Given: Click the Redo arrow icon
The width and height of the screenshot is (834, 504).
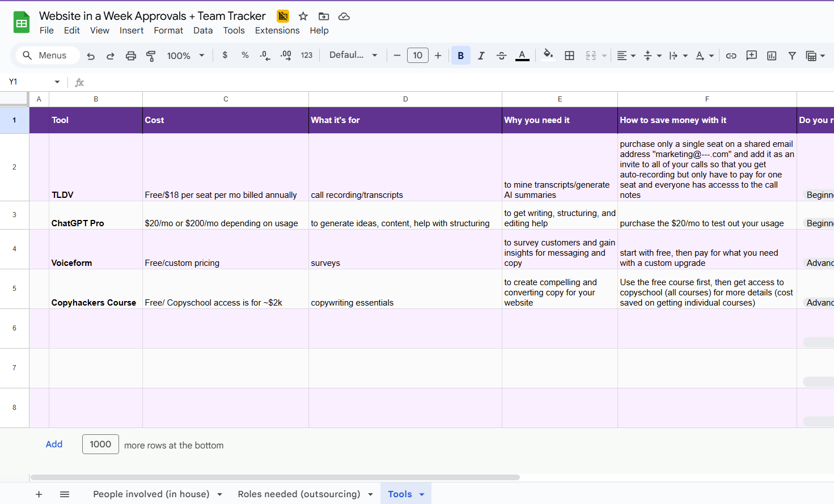Looking at the screenshot, I should pos(111,56).
